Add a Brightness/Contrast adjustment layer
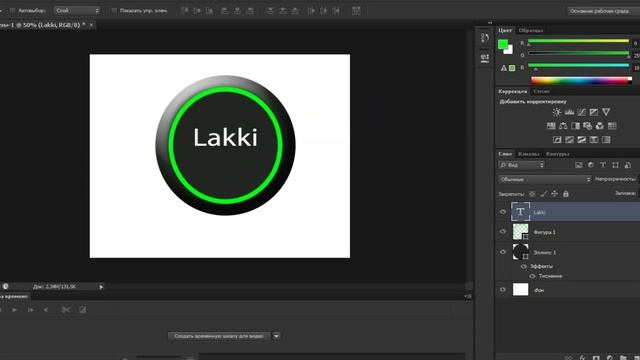Viewport: 640px width, 360px height. tap(557, 112)
